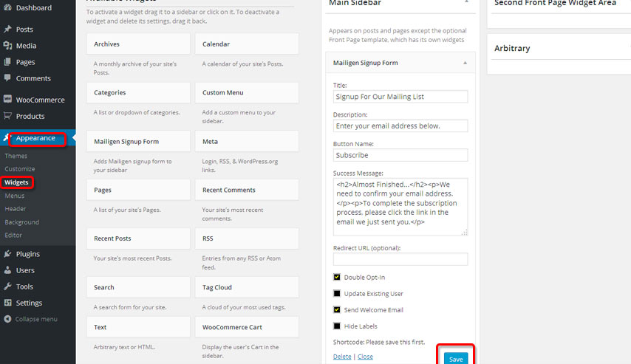The width and height of the screenshot is (631, 364).
Task: Click the resize grip of Success Message
Action: tap(465, 232)
